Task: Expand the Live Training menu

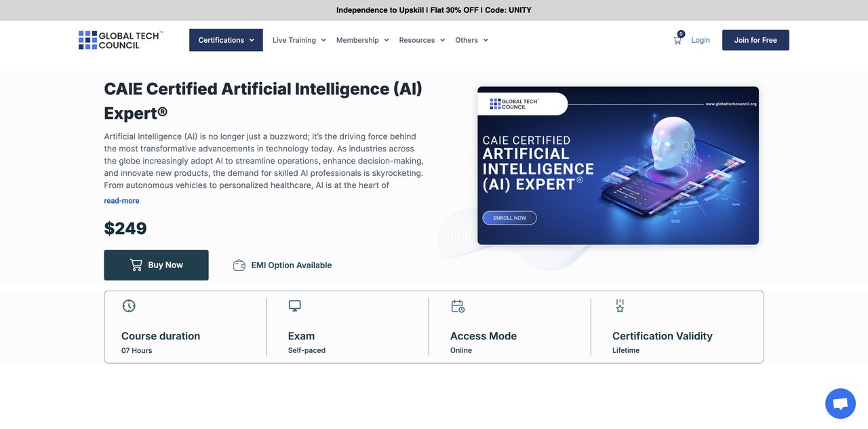Action: 299,40
